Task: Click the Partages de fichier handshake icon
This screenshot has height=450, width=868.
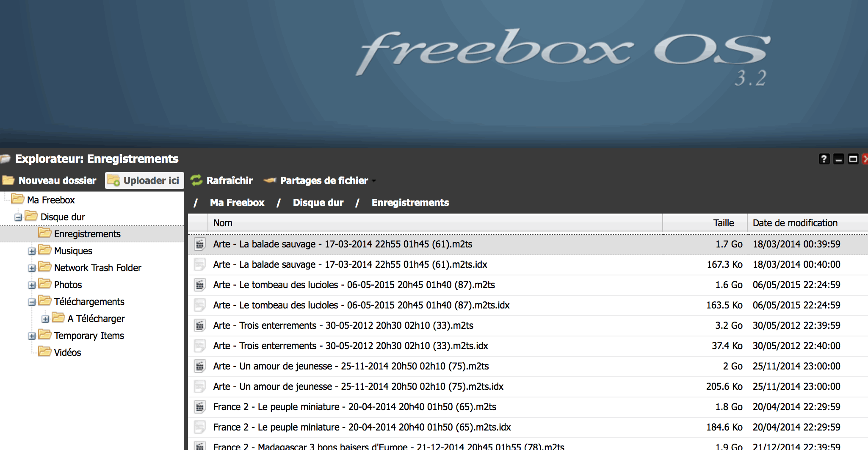Action: pos(270,181)
